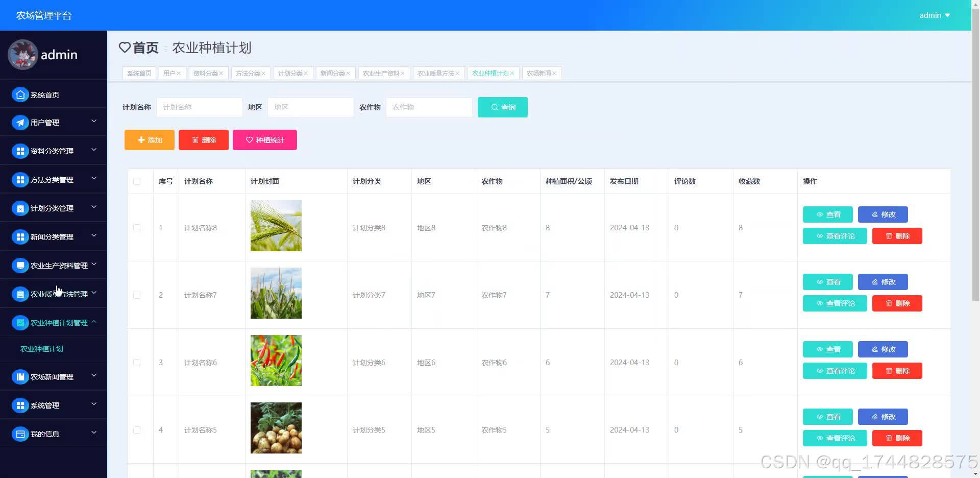
Task: Click the grid icon for 方法分类管理
Action: point(20,180)
